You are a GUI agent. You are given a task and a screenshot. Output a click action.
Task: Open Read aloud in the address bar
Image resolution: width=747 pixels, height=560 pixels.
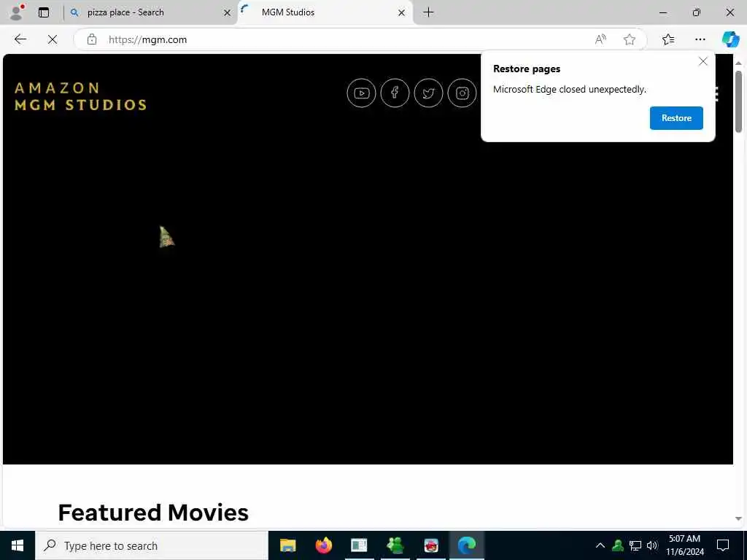point(600,39)
